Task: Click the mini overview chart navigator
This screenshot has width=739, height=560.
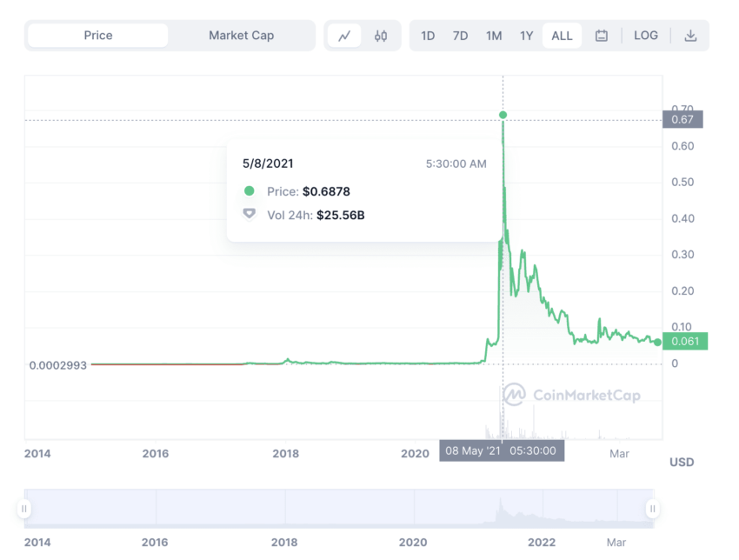Action: [x=338, y=509]
